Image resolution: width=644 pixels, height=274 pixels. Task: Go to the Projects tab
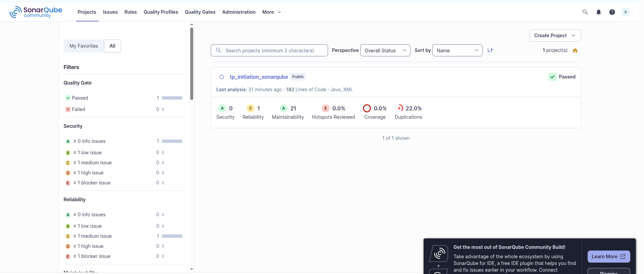(87, 12)
